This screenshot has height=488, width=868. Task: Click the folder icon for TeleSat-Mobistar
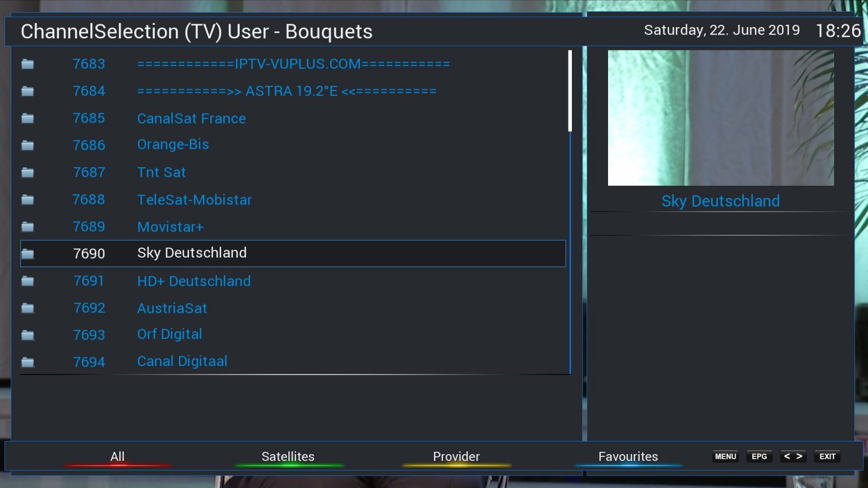pyautogui.click(x=28, y=200)
